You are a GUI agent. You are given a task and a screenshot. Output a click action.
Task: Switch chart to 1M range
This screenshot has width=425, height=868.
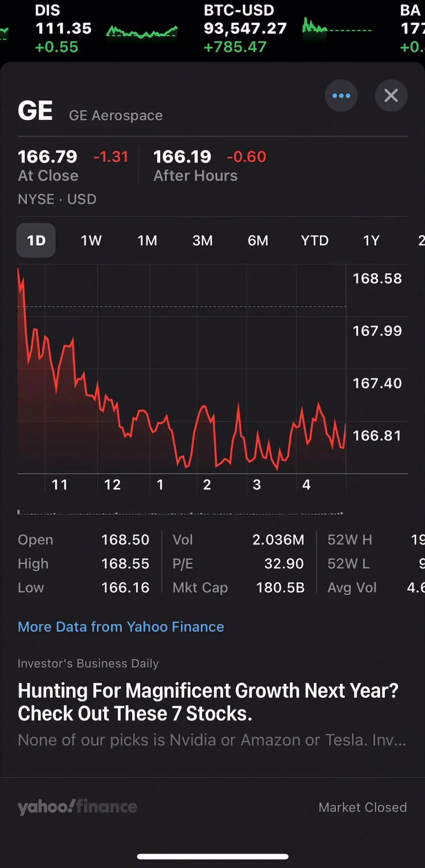(147, 240)
